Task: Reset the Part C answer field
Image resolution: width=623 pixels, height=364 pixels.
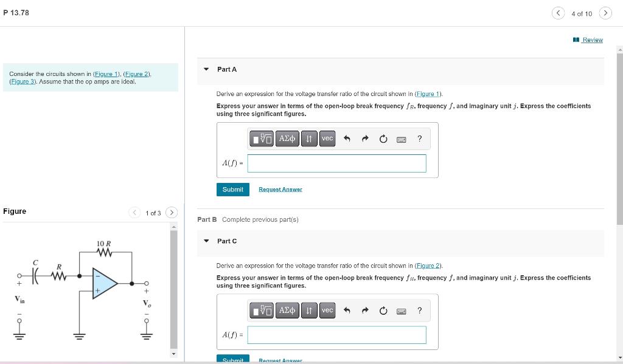Action: 383,311
